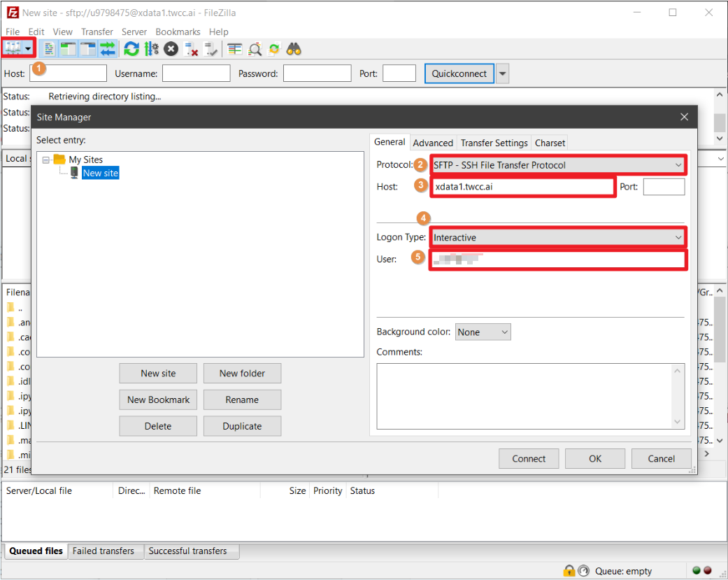The height and width of the screenshot is (580, 728).
Task: Open the File menu
Action: coord(13,31)
